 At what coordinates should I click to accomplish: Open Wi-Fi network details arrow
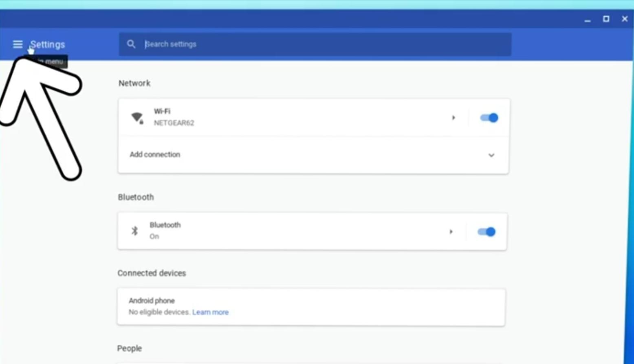[453, 118]
